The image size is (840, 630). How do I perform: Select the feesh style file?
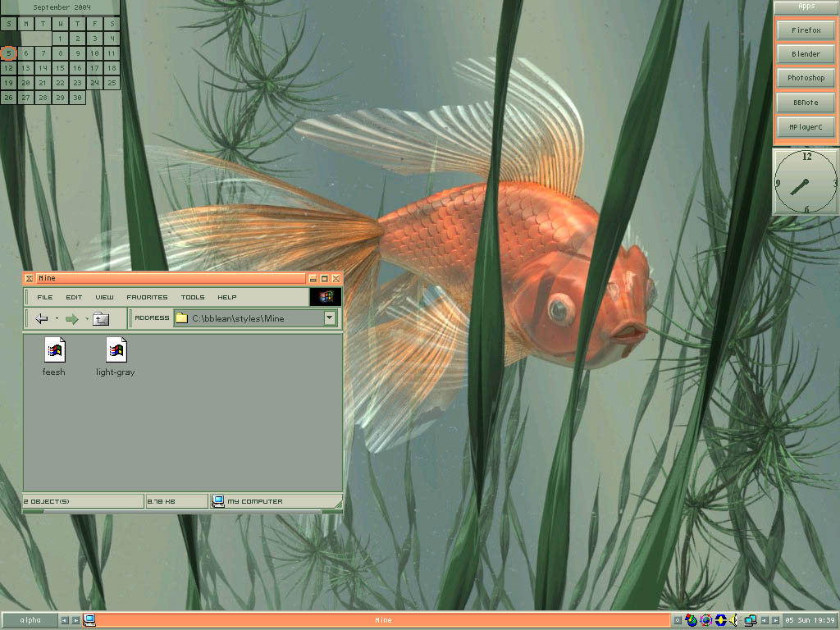pos(54,351)
